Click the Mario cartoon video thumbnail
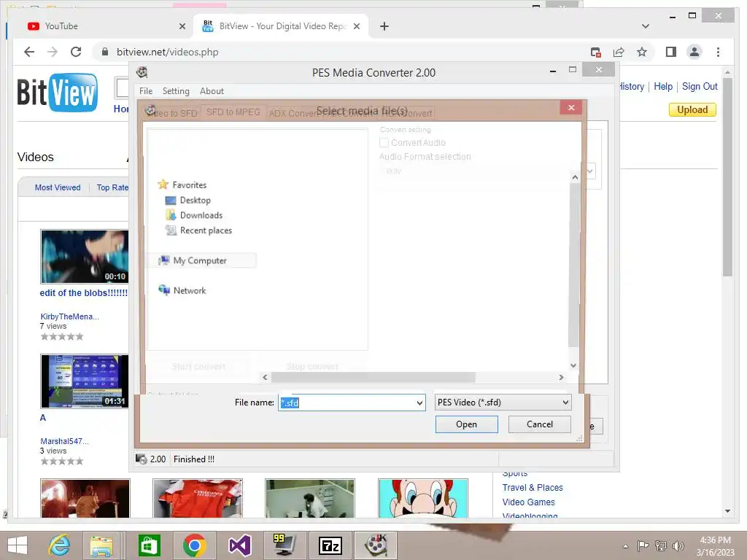Screen dimensions: 747x560 (423, 498)
